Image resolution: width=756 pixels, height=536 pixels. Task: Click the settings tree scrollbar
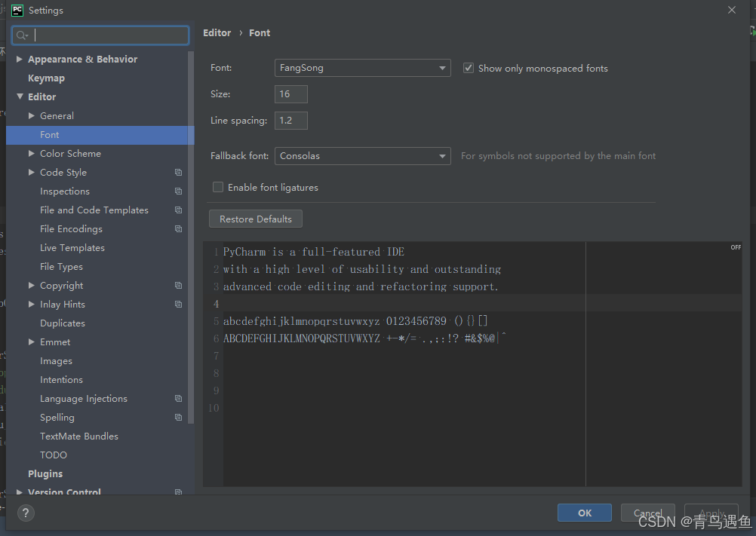pyautogui.click(x=191, y=236)
